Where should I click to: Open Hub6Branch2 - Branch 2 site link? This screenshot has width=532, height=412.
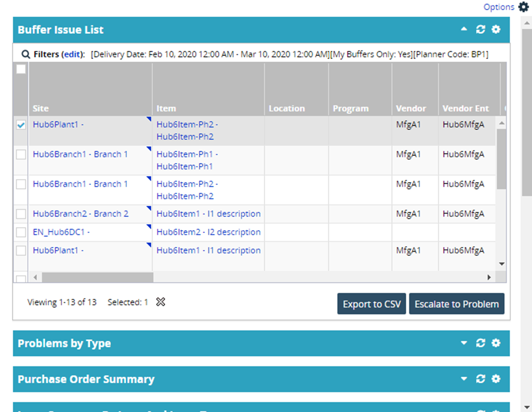click(x=81, y=214)
